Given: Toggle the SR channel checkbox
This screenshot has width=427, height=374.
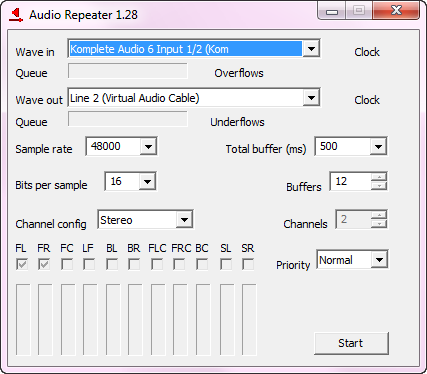Looking at the screenshot, I should [x=248, y=265].
